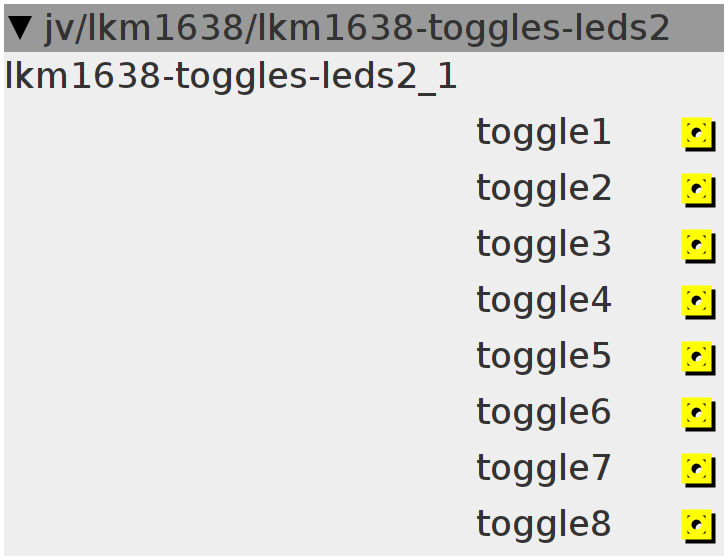Click the toggle1 label
Image resolution: width=728 pixels, height=560 pixels.
(x=543, y=133)
